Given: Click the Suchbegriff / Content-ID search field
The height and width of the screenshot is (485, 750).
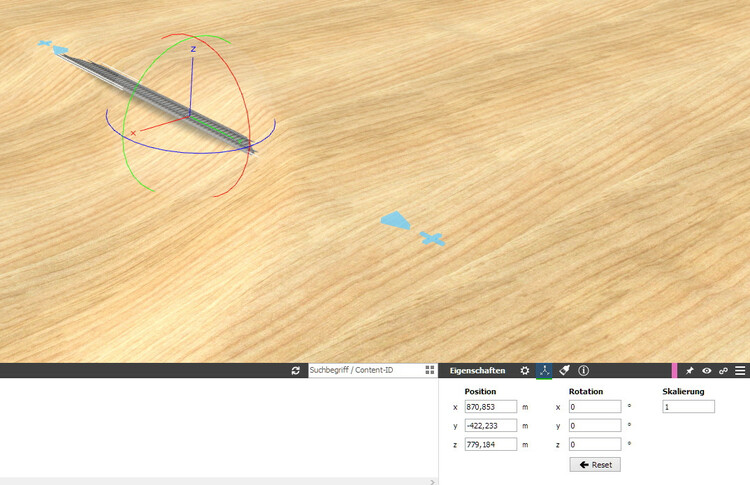Looking at the screenshot, I should [x=365, y=370].
